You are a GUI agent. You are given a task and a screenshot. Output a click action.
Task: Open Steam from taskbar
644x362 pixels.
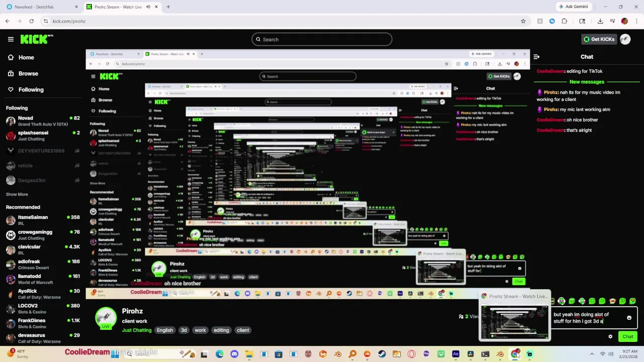382,354
